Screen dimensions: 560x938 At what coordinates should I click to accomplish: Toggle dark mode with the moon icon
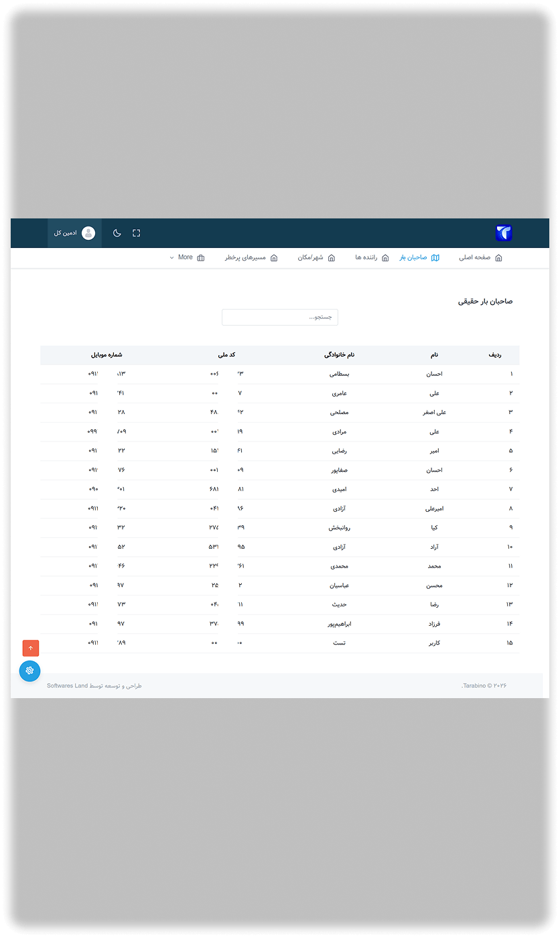point(117,233)
